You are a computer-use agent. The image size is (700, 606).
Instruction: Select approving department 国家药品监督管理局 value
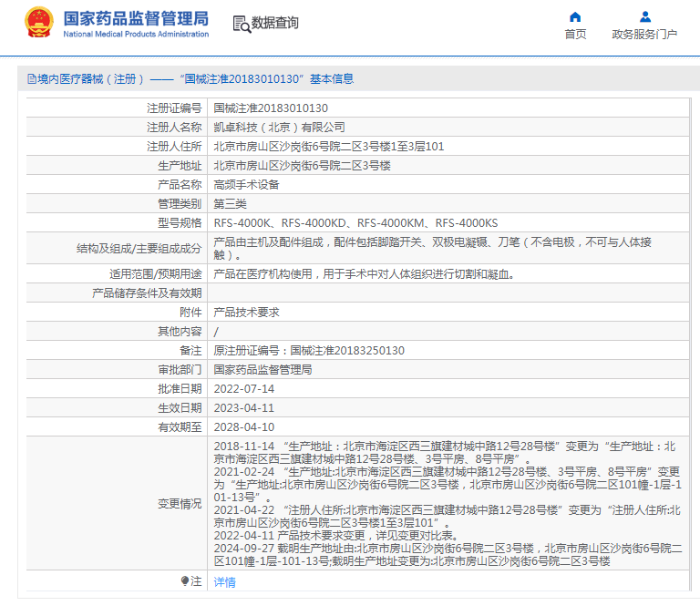coord(262,369)
